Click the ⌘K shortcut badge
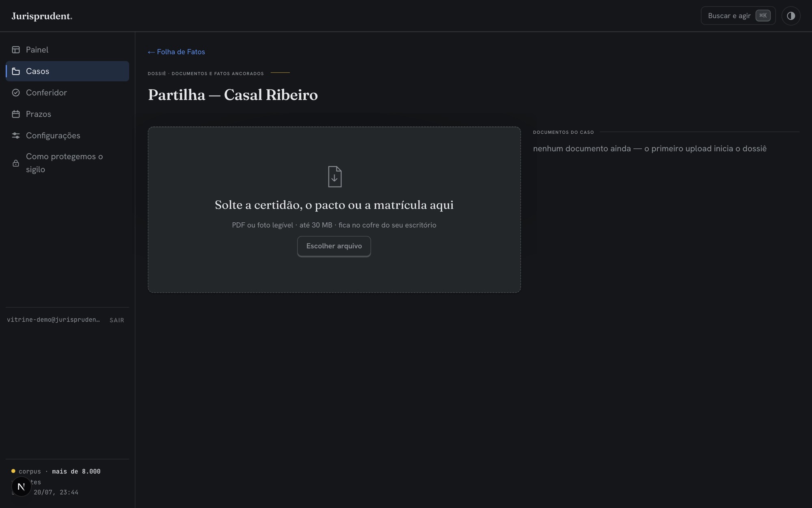 [x=763, y=16]
